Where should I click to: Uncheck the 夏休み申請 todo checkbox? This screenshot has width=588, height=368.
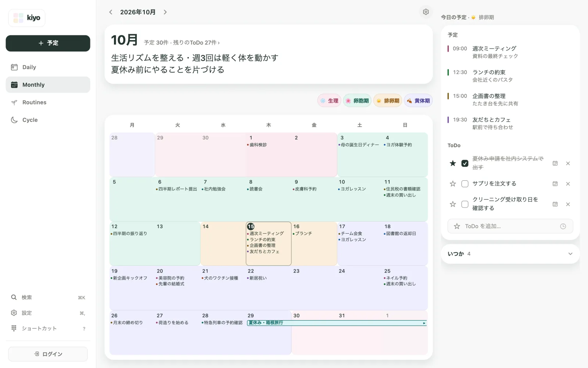point(465,163)
